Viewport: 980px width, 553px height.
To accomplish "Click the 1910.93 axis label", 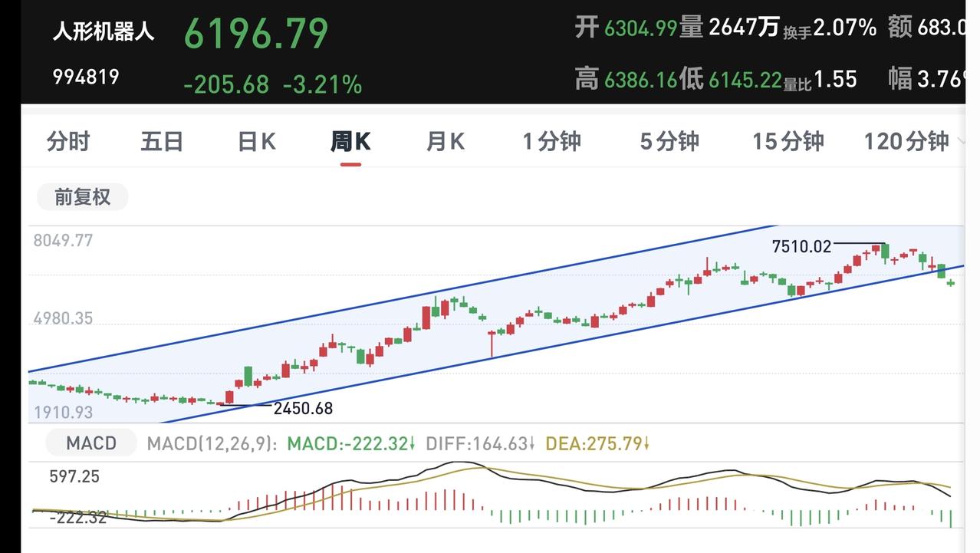I will coord(63,413).
